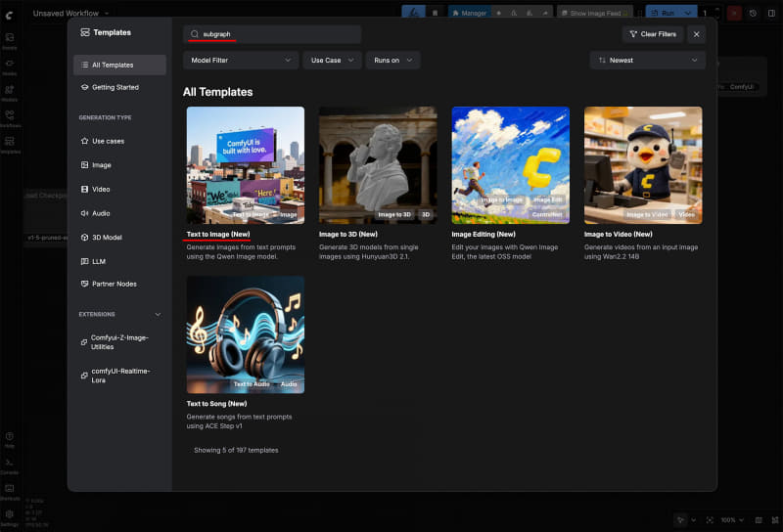The width and height of the screenshot is (783, 532).
Task: Click the 3D Model cube icon
Action: coord(84,237)
